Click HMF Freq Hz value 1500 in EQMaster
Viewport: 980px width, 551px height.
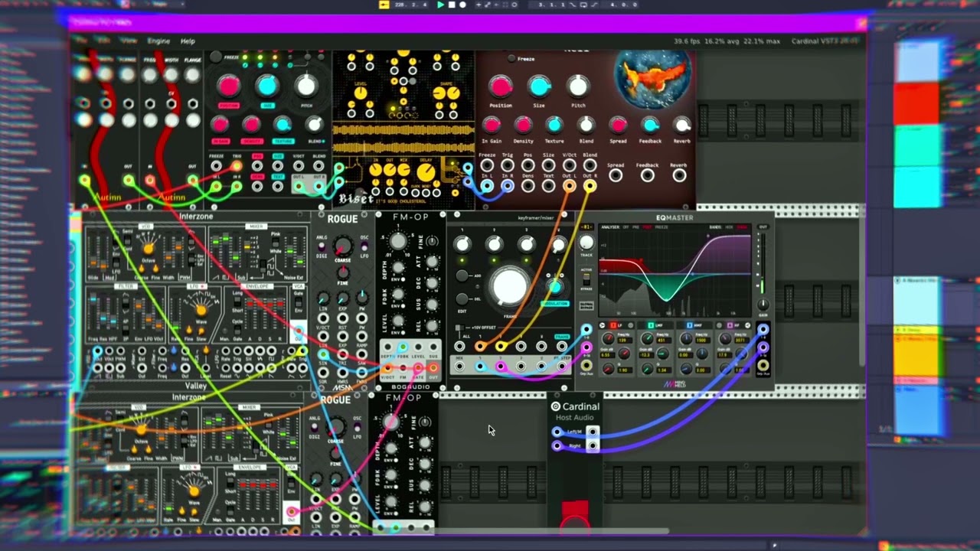pos(703,340)
